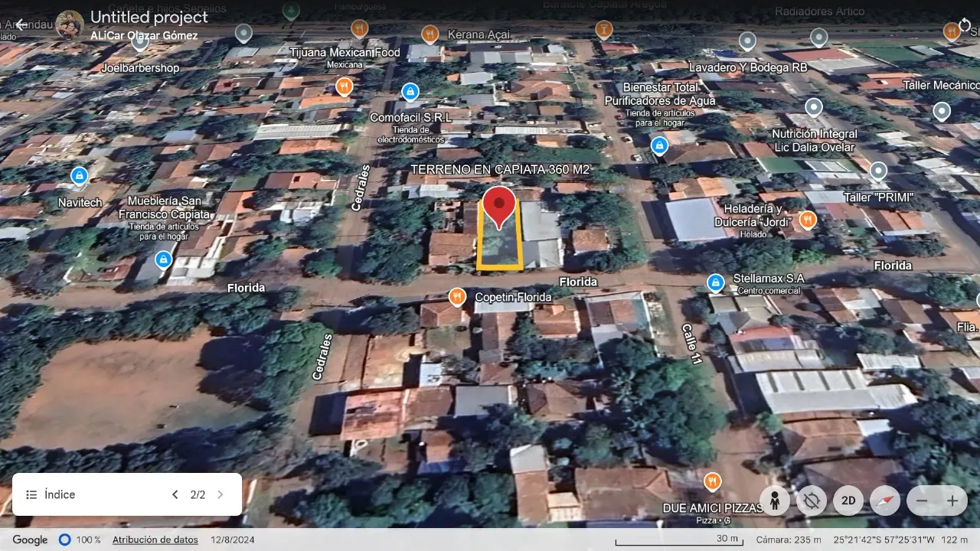Click the red TERRENO EN CAPIATA placemark pin
This screenshot has height=551, width=980.
[499, 207]
